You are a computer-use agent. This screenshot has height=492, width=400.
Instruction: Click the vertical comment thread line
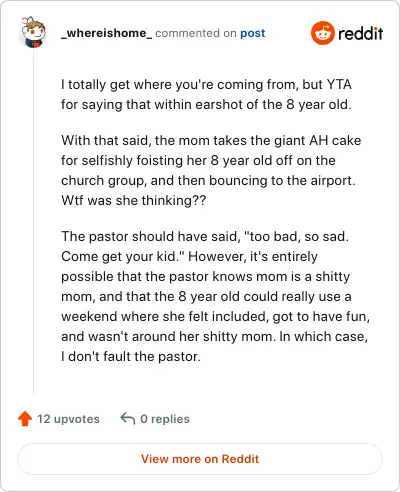pyautogui.click(x=33, y=222)
